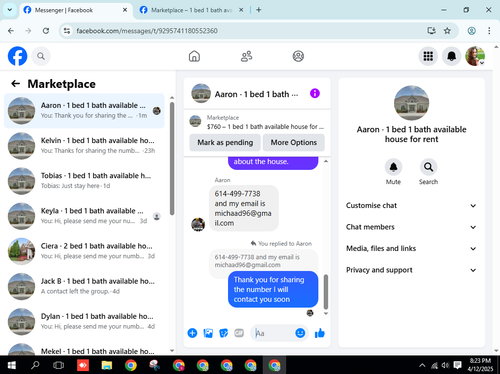Open the Chrome profile icon
The width and height of the screenshot is (500, 374).
coord(471,31)
